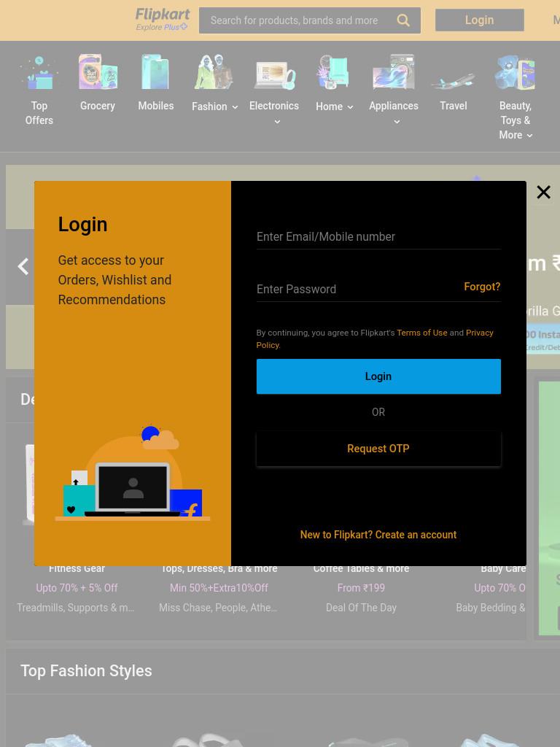Image resolution: width=560 pixels, height=747 pixels.
Task: Click the Tops, Dresses, Bra & more title
Action: pos(219,568)
